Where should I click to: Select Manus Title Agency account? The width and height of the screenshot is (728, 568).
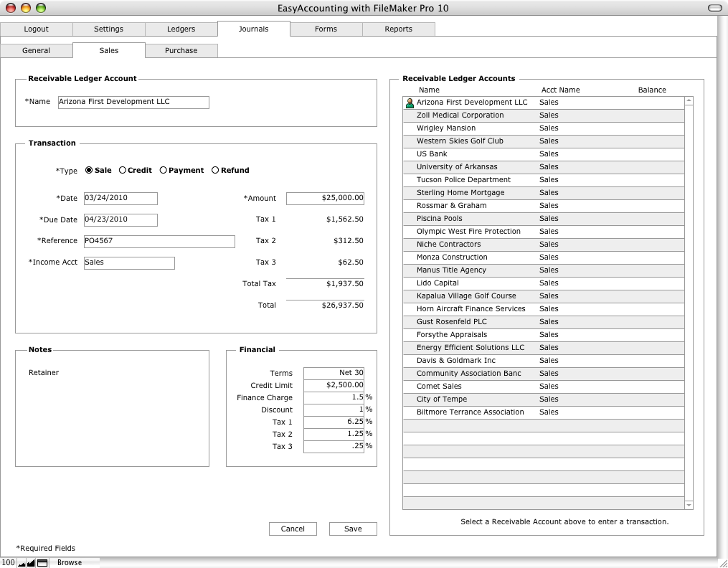(x=544, y=270)
